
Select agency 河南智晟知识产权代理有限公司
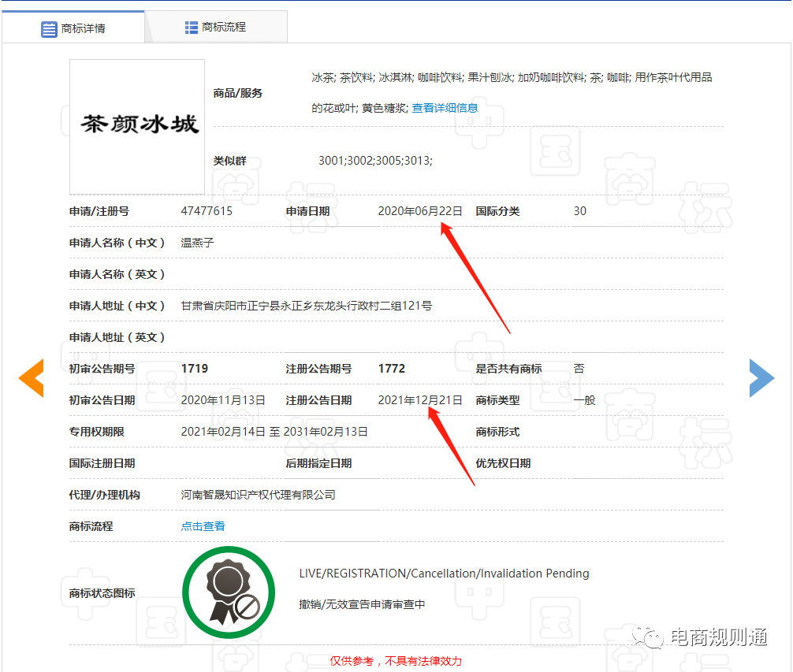pyautogui.click(x=258, y=495)
